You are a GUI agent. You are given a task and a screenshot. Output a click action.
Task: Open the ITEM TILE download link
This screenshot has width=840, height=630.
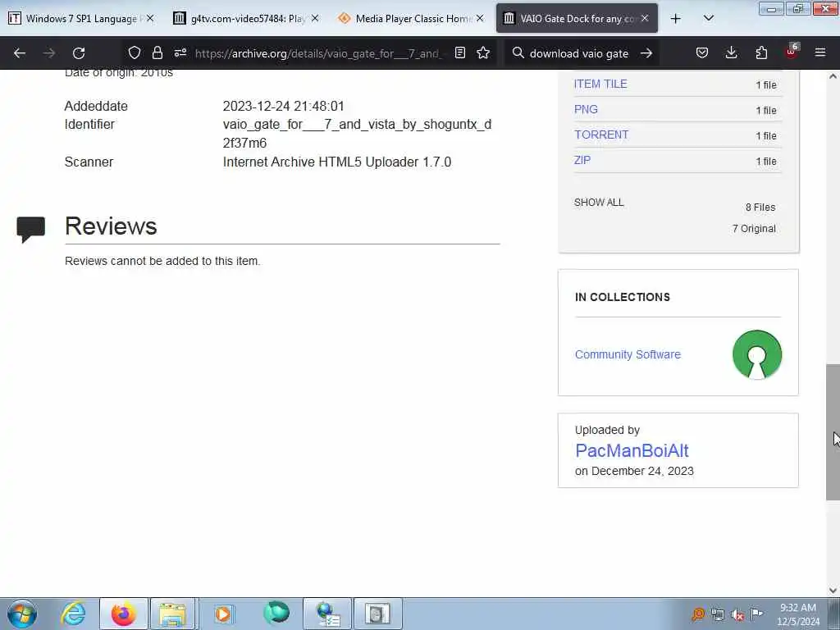[600, 84]
